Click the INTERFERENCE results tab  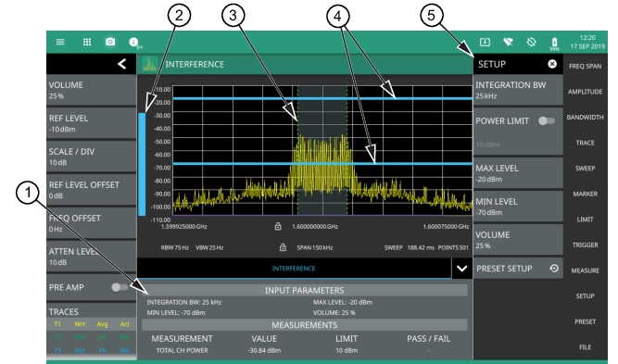click(x=294, y=269)
